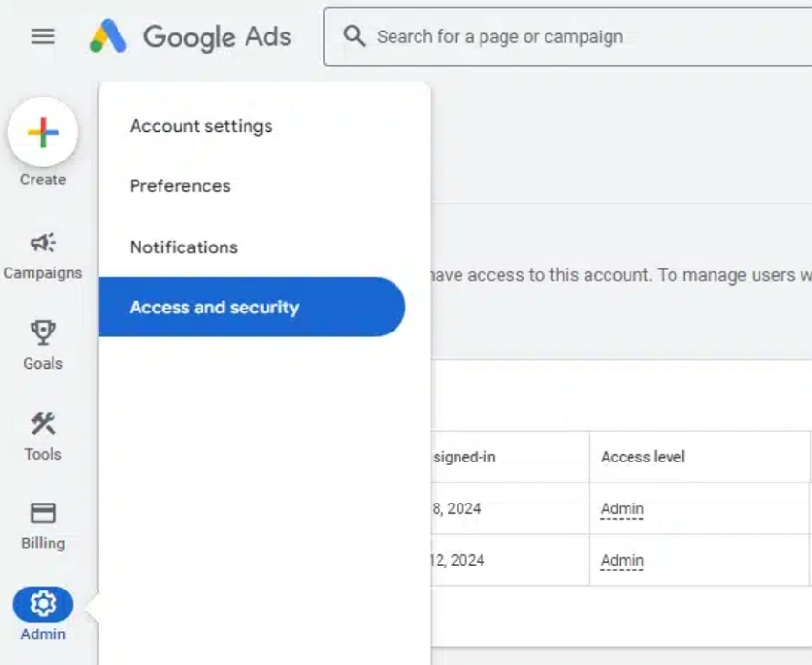Click the Access level column header
Image resolution: width=812 pixels, height=665 pixels.
click(643, 457)
